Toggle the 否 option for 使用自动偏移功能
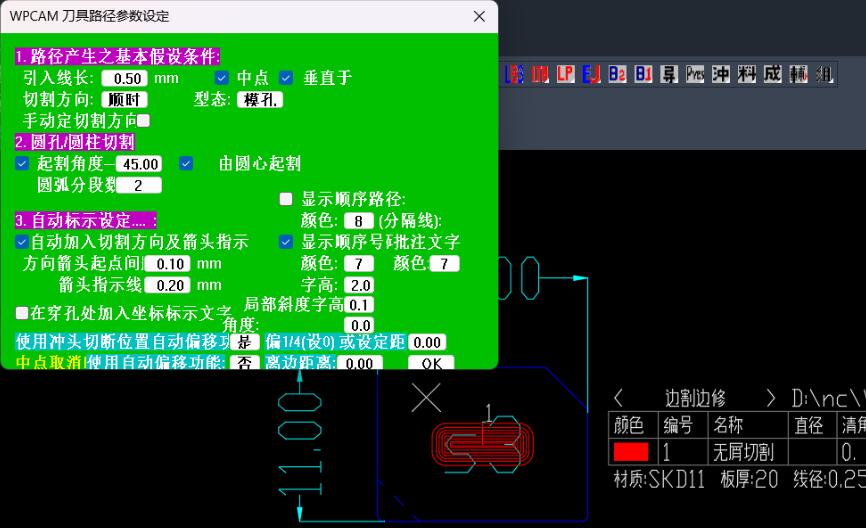The width and height of the screenshot is (866, 528). (x=244, y=362)
